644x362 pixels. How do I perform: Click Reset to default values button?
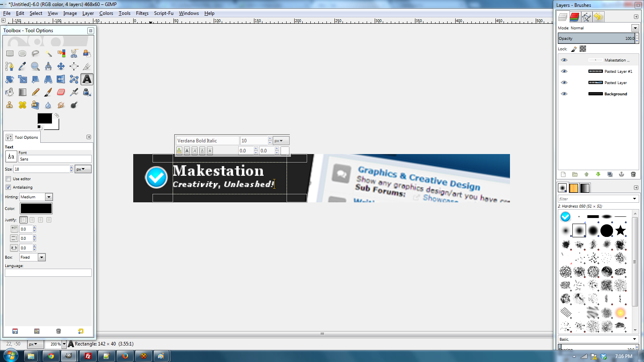pos(80,331)
